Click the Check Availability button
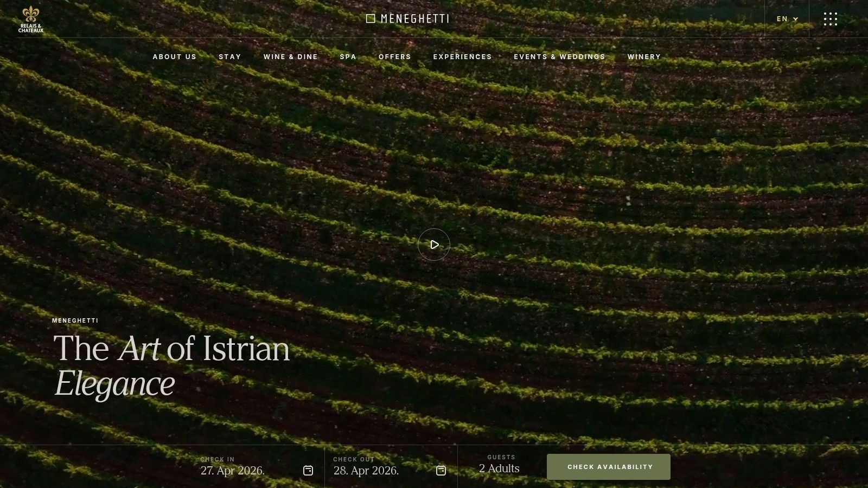 coord(609,467)
